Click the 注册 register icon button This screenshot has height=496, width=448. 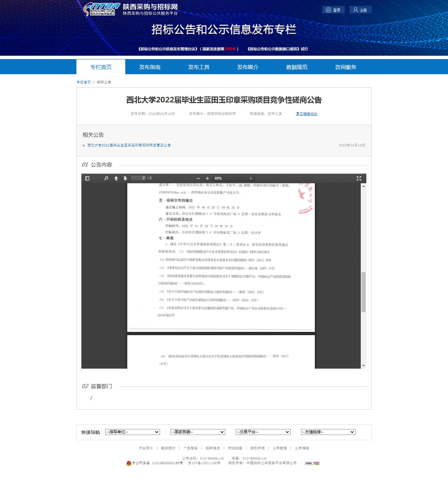click(360, 10)
